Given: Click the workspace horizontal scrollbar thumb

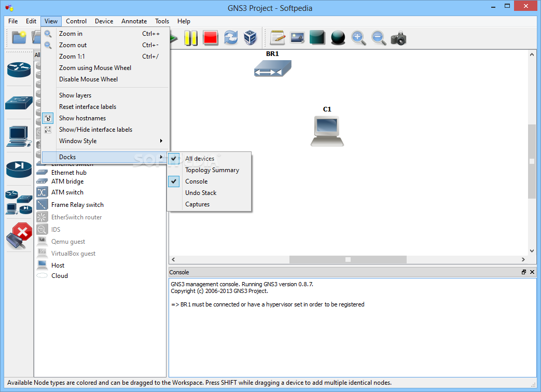Looking at the screenshot, I should tap(348, 259).
